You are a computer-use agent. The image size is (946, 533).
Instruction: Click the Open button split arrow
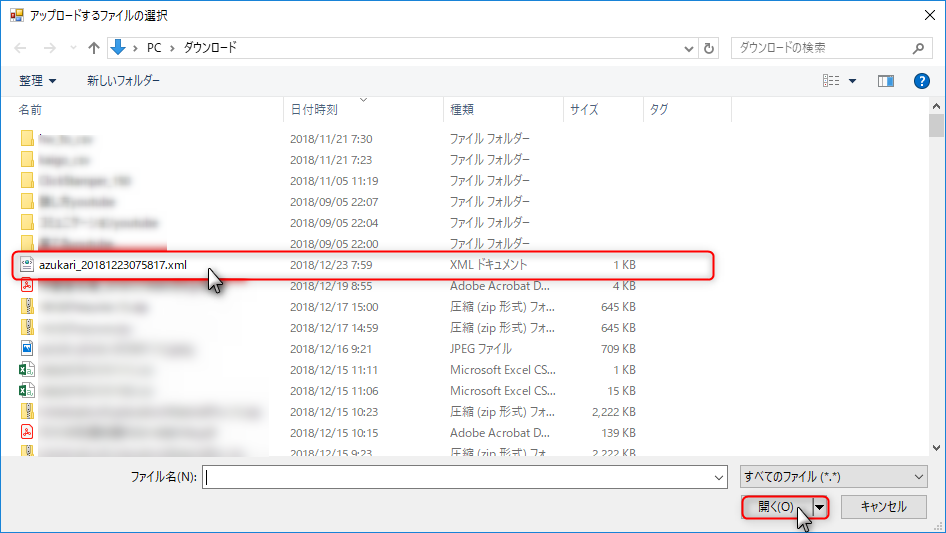tap(821, 507)
